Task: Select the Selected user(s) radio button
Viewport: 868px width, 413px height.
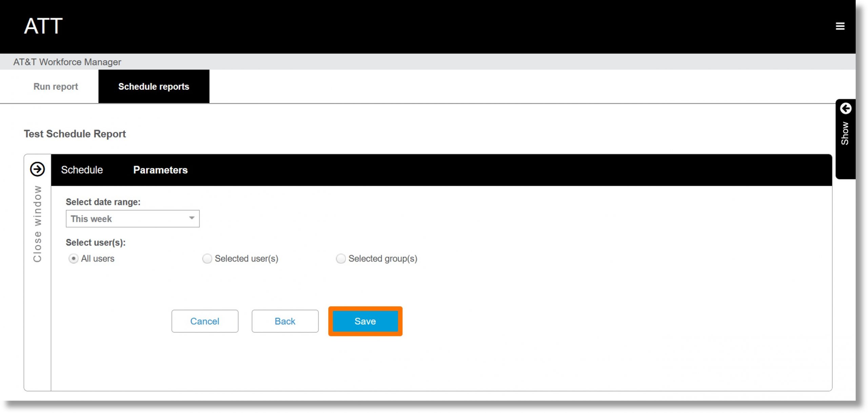Action: [207, 258]
